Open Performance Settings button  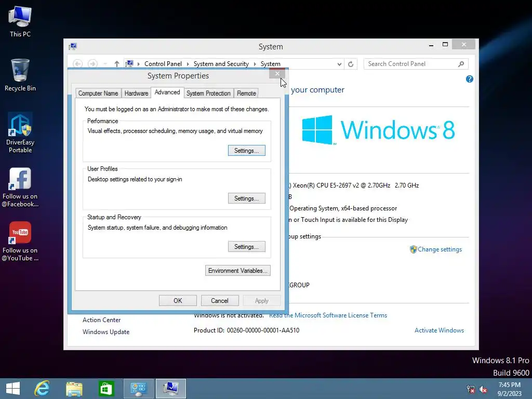(247, 151)
